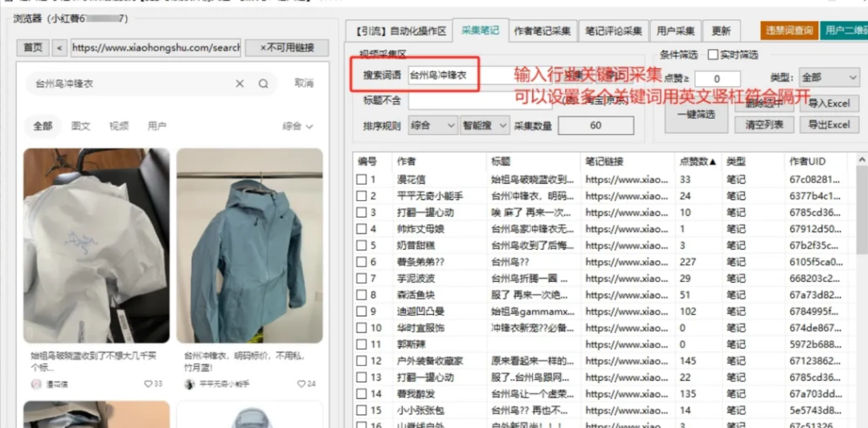The image size is (868, 428).
Task: Click the 一键筛选 button
Action: (x=696, y=115)
